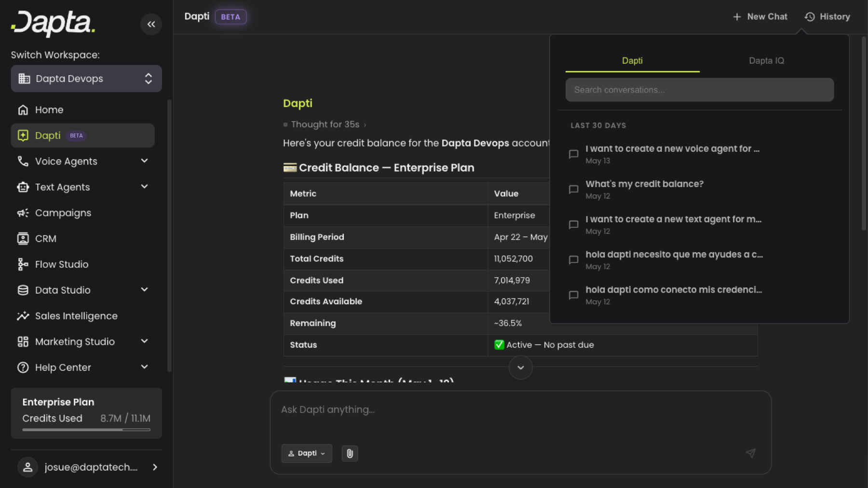Open the 'I want to create a new text agent' chat
Viewport: 868px width, 488px height.
[x=699, y=225]
